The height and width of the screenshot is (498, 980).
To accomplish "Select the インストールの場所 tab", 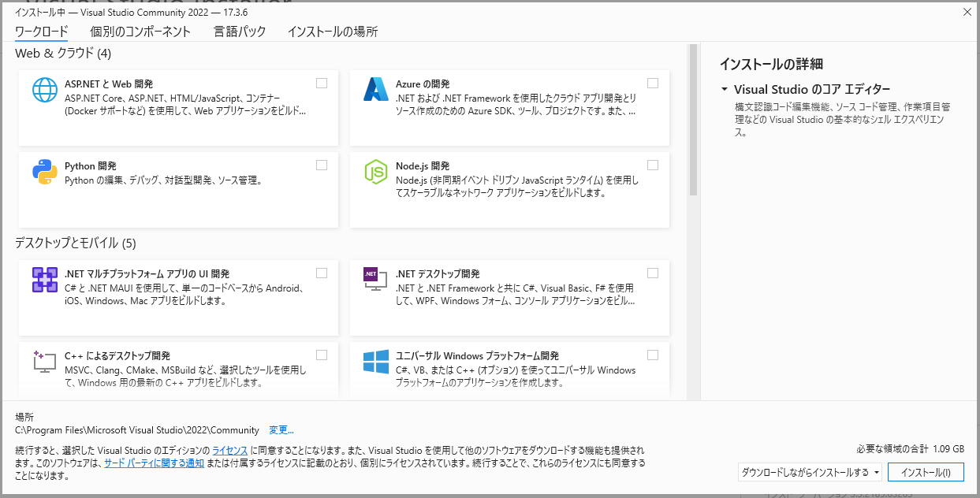I will point(333,32).
